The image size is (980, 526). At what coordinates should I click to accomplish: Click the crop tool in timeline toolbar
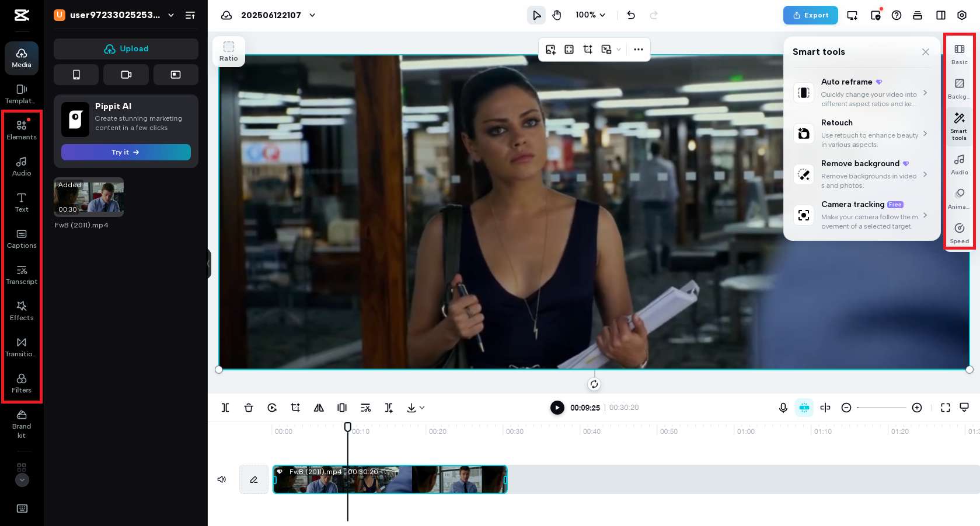pyautogui.click(x=295, y=408)
